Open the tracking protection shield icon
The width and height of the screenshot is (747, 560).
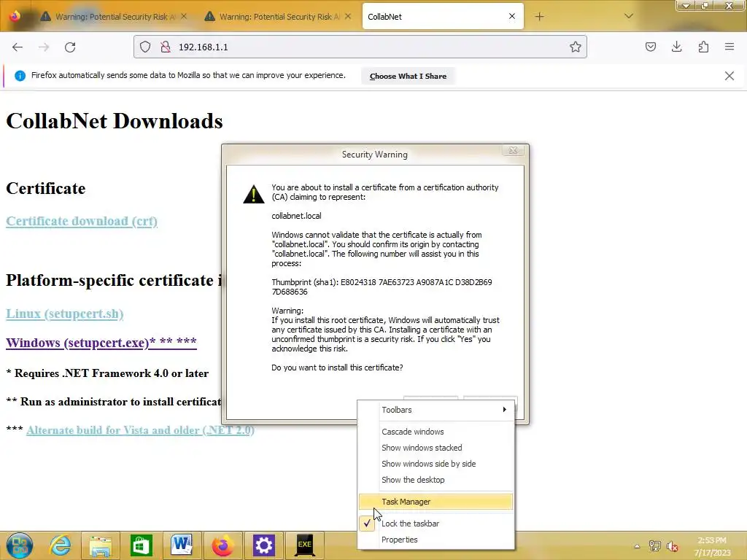tap(145, 47)
